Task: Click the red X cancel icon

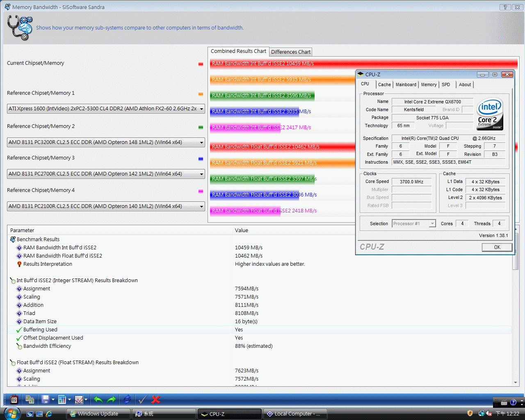Action: (156, 399)
